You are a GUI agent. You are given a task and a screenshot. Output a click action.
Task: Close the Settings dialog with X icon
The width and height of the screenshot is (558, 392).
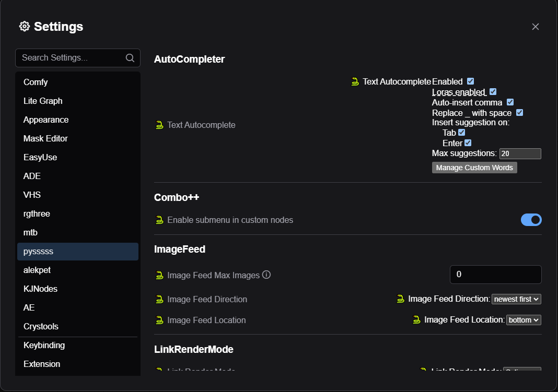pyautogui.click(x=535, y=27)
